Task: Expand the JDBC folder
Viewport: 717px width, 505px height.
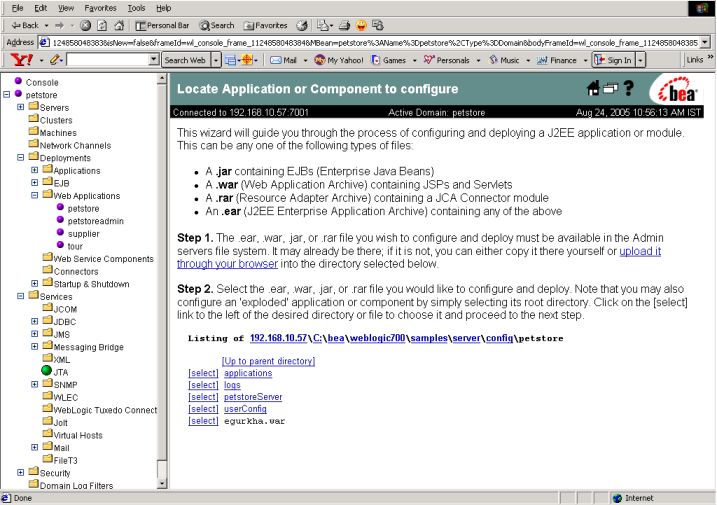Action: point(34,321)
